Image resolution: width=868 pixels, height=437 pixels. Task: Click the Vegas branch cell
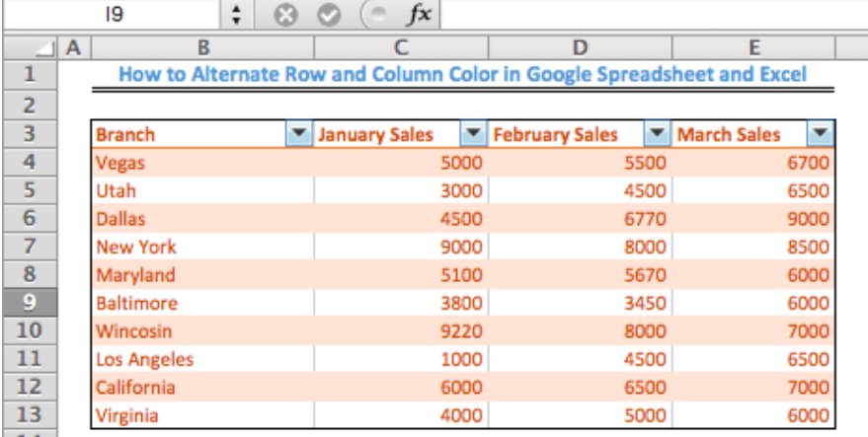(x=202, y=162)
